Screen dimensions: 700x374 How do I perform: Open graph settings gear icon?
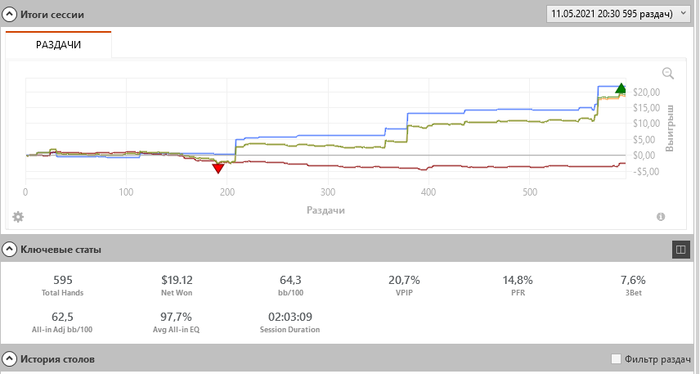18,217
